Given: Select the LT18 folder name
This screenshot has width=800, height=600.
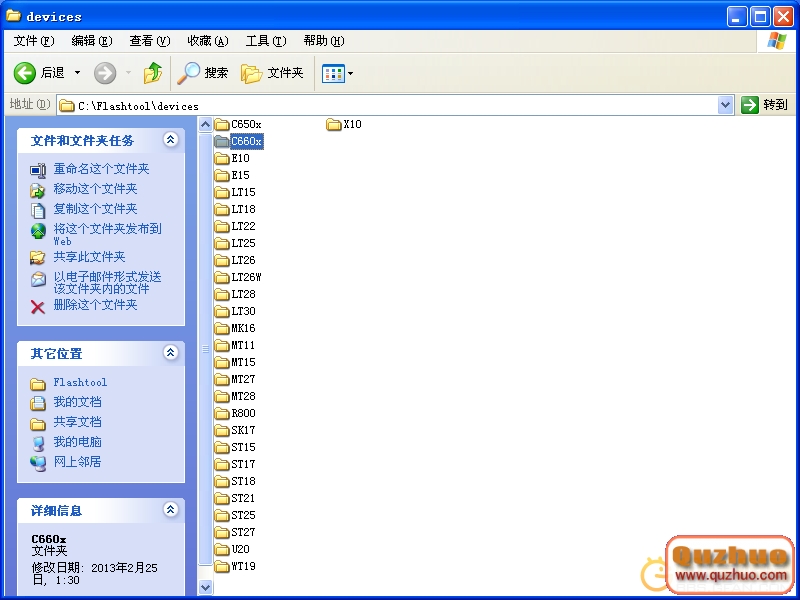Looking at the screenshot, I should [x=243, y=209].
